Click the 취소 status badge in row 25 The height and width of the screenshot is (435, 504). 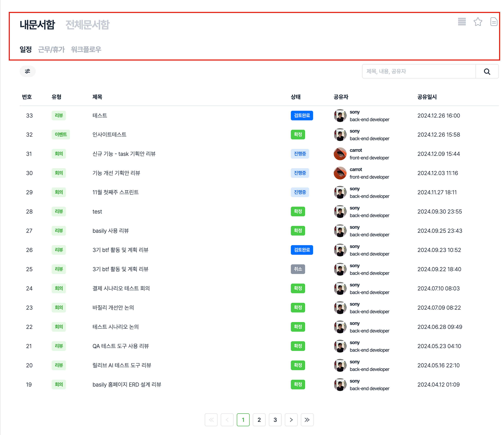pyautogui.click(x=298, y=269)
